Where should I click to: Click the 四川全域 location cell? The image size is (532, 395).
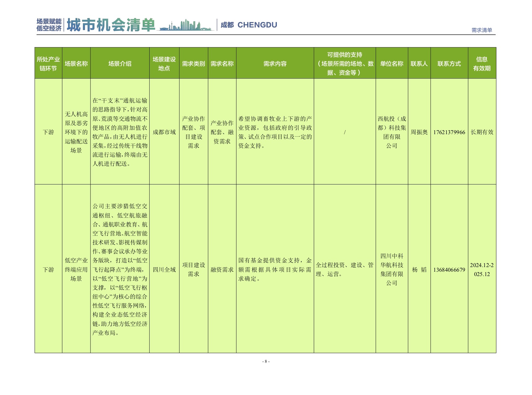point(164,270)
